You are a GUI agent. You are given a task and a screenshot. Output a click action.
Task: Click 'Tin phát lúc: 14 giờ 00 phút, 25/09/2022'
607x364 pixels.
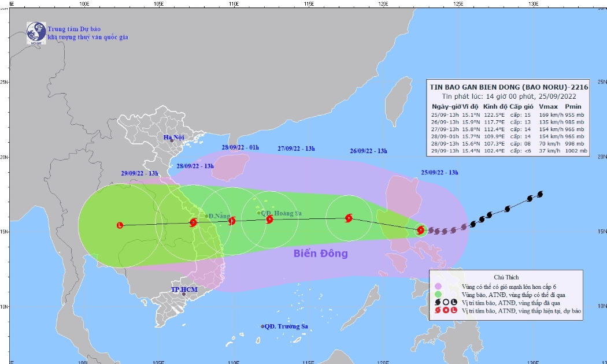coord(509,96)
